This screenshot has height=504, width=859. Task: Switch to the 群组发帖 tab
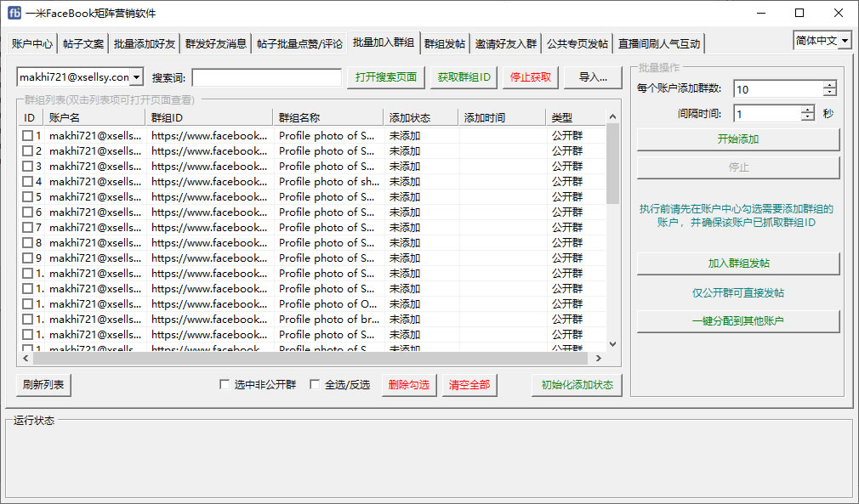point(444,44)
